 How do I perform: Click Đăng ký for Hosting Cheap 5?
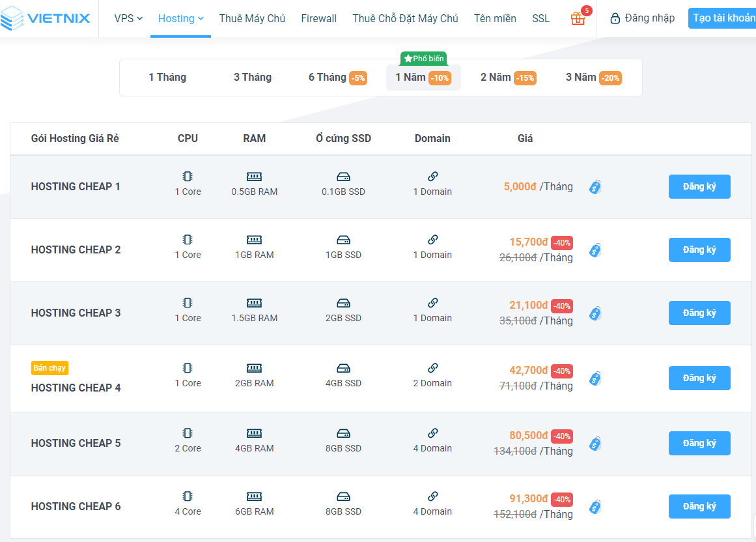point(699,443)
